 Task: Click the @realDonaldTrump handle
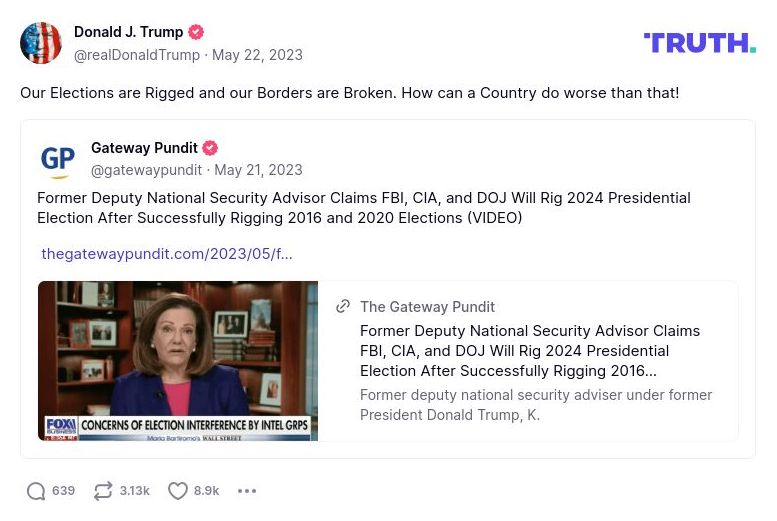pyautogui.click(x=137, y=55)
